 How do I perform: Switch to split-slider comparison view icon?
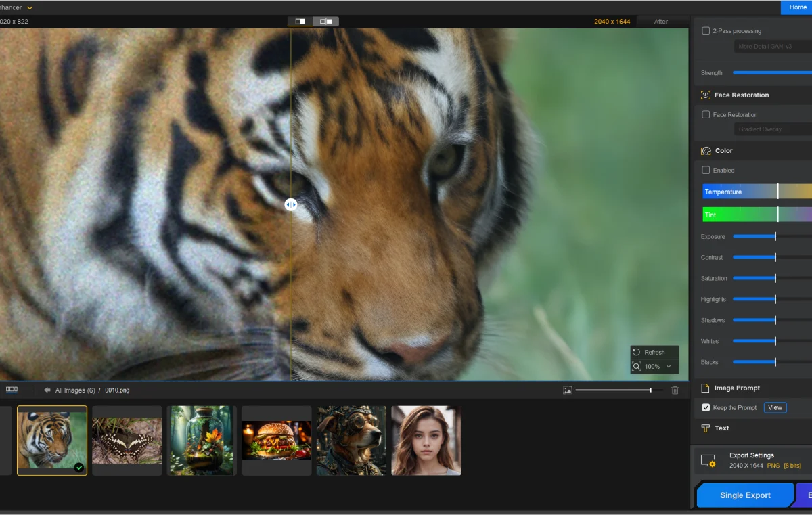pos(300,22)
